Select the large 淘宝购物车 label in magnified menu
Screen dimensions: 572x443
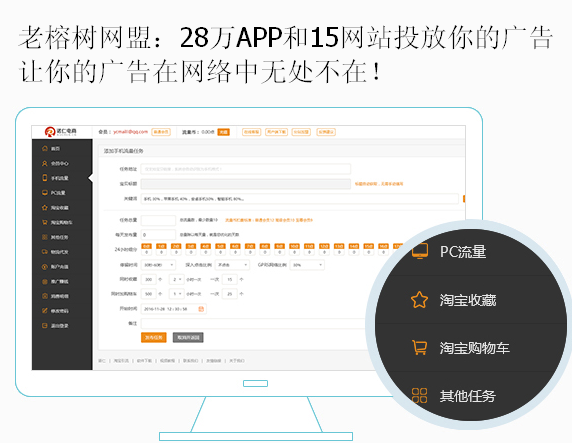(x=474, y=348)
